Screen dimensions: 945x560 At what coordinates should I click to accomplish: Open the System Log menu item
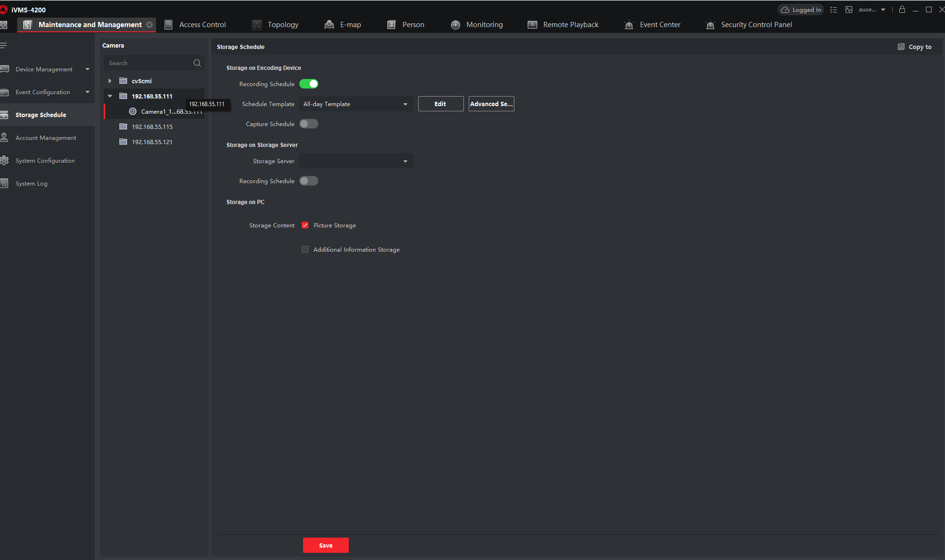31,184
